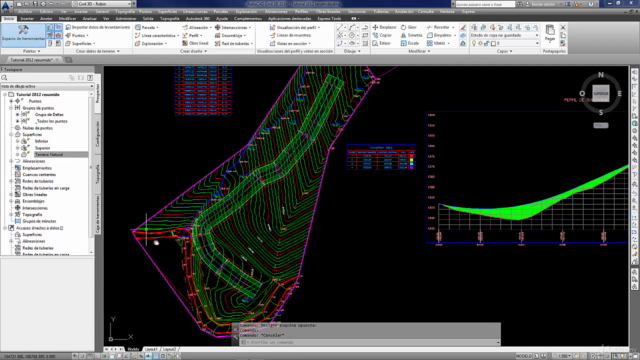Click the Perfil tool icon
The width and height of the screenshot is (640, 360).
point(185,36)
